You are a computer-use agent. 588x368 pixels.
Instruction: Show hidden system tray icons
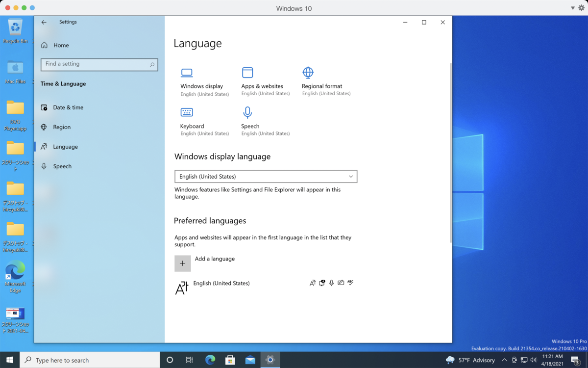(504, 360)
